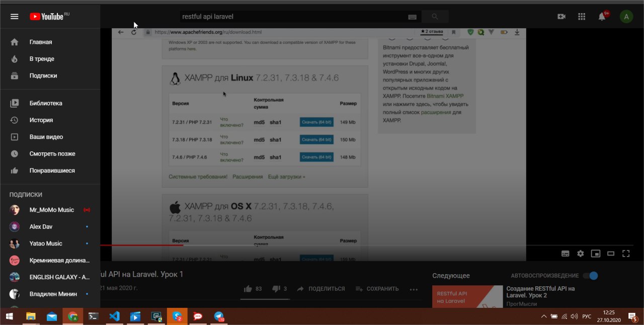644x325 pixels.
Task: Open В тренде in the sidebar
Action: (50, 59)
